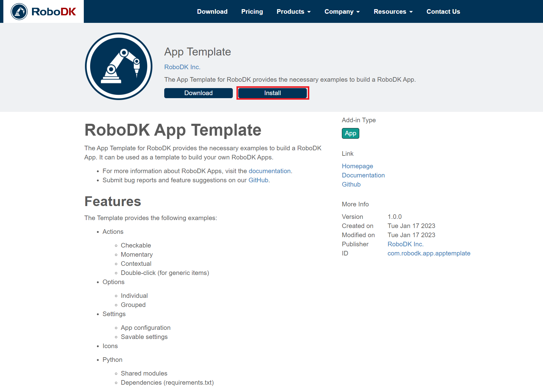Follow the documentation link in description

click(x=269, y=171)
